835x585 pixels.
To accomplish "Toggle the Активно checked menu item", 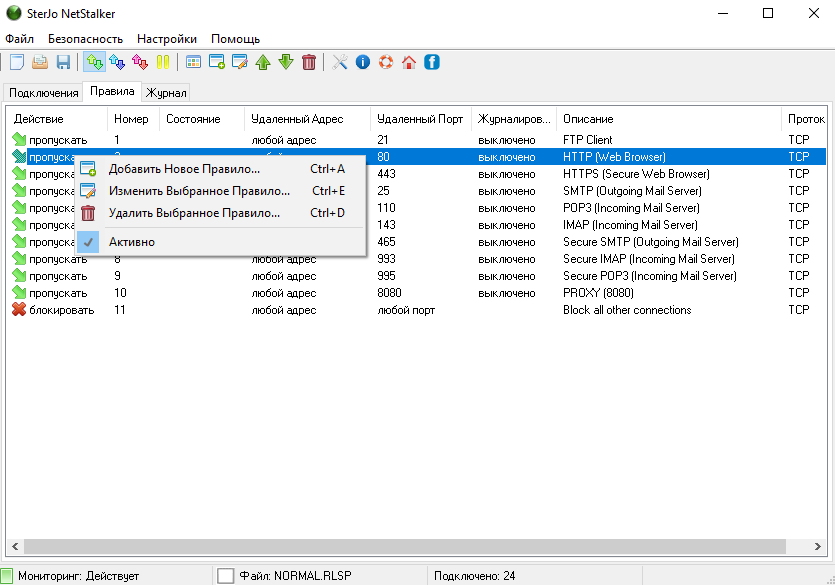I will 220,242.
